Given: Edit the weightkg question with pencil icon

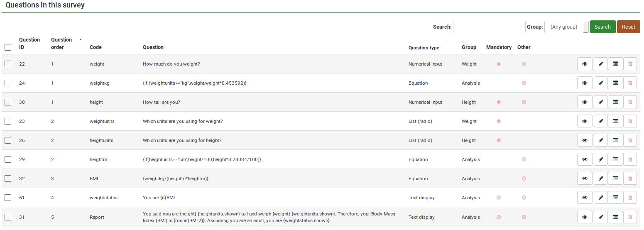Looking at the screenshot, I should pyautogui.click(x=600, y=83).
